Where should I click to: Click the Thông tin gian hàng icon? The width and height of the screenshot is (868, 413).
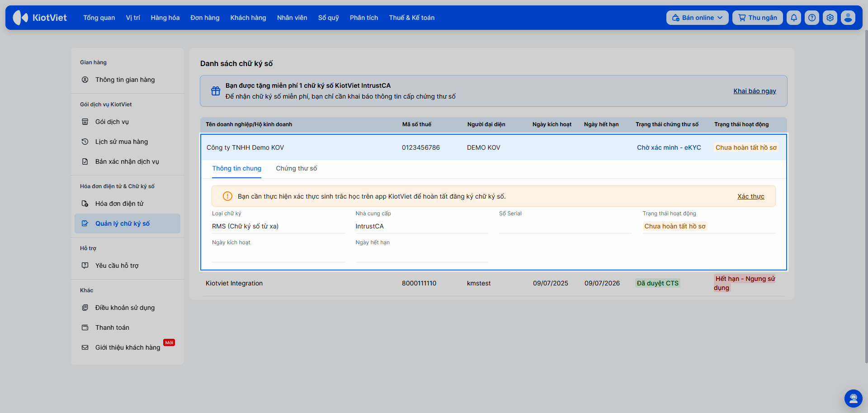pos(85,80)
